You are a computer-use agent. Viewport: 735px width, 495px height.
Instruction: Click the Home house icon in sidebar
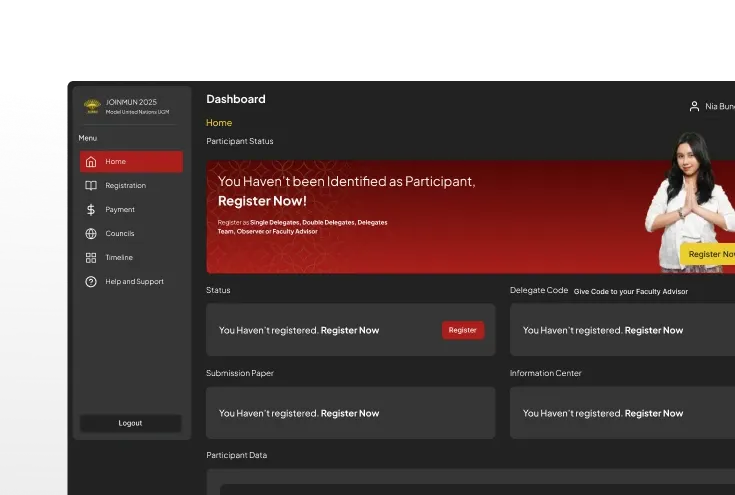point(91,162)
